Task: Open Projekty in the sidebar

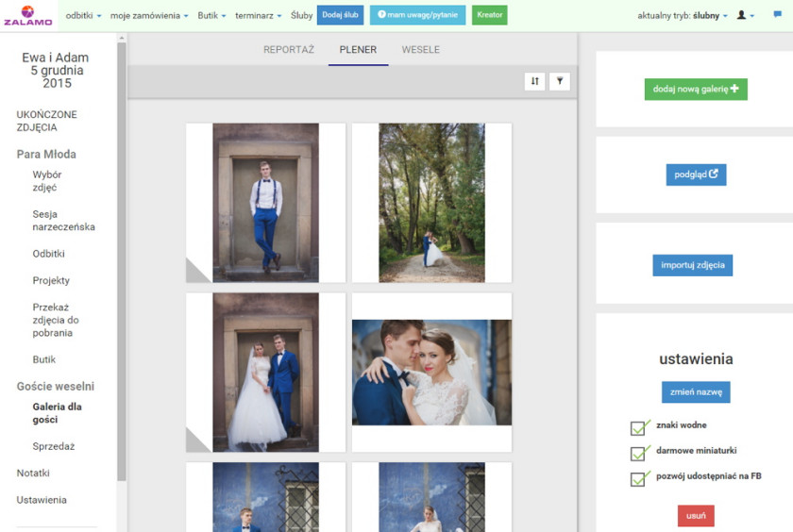Action: tap(51, 280)
